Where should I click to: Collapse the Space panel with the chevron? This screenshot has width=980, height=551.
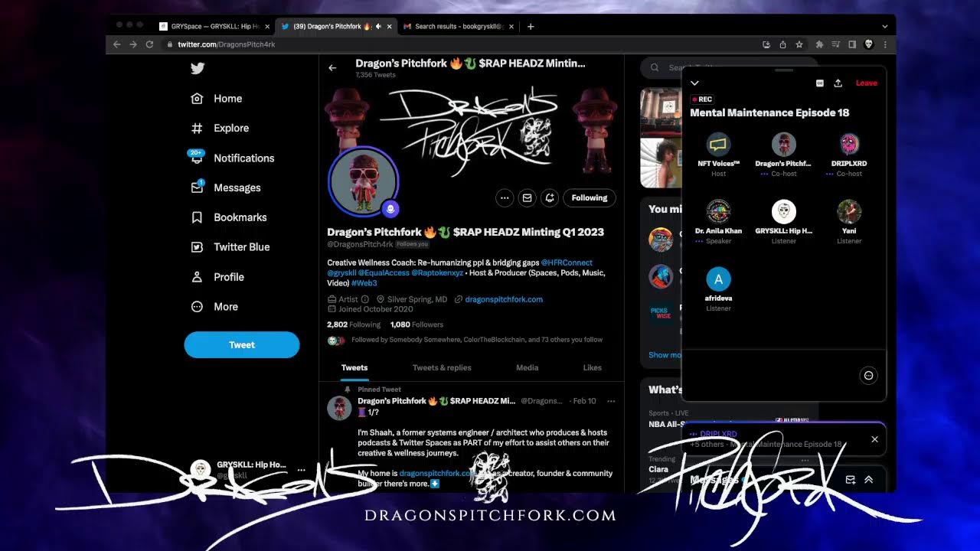694,83
